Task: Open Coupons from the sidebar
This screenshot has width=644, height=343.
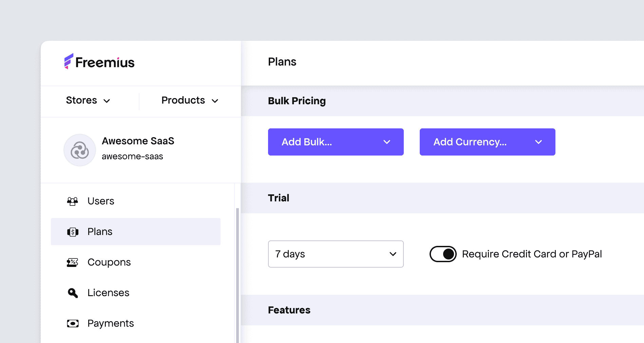Action: (136, 262)
